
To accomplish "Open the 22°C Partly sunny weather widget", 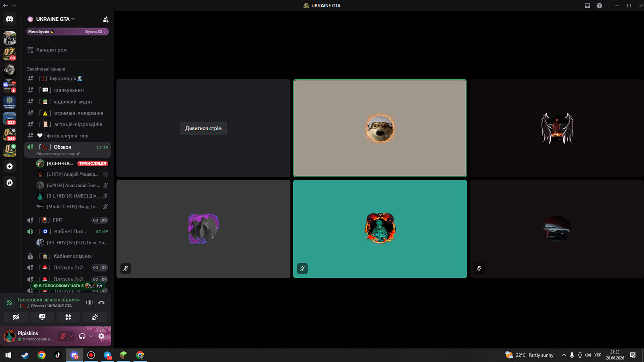I will 529,355.
